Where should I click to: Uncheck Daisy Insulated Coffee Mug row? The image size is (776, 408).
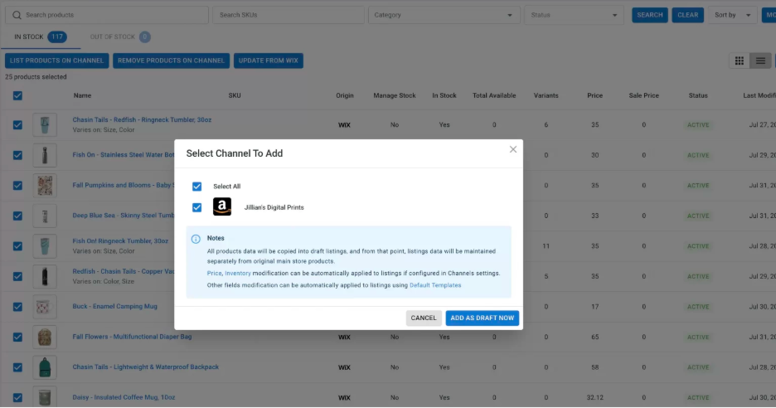[17, 398]
